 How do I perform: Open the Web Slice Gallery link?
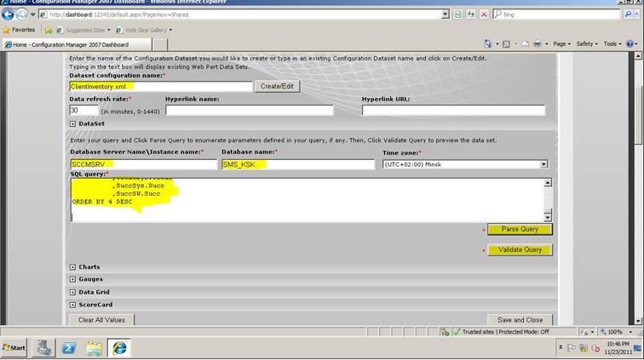pos(144,30)
